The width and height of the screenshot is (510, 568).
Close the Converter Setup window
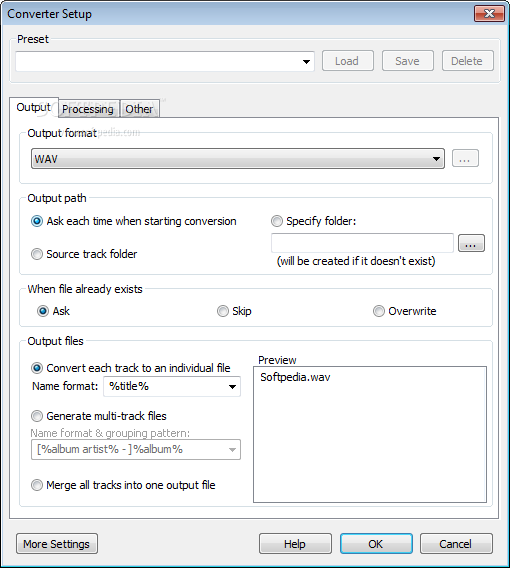point(489,14)
